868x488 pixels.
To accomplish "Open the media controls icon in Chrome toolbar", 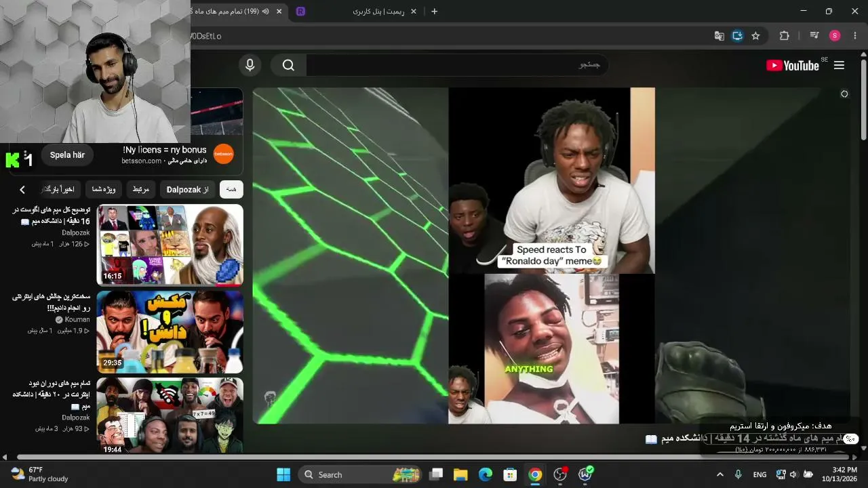I will (x=814, y=36).
